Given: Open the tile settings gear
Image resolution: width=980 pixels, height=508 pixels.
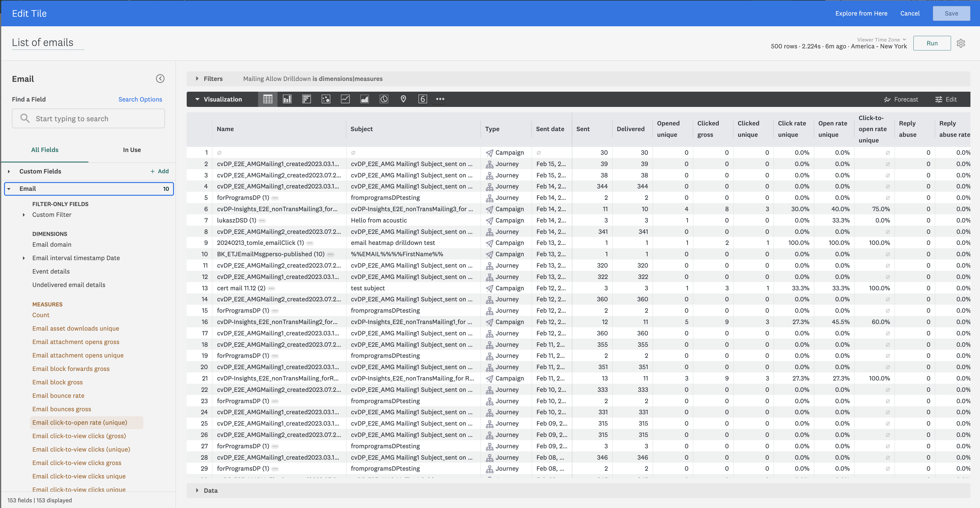Looking at the screenshot, I should (961, 43).
